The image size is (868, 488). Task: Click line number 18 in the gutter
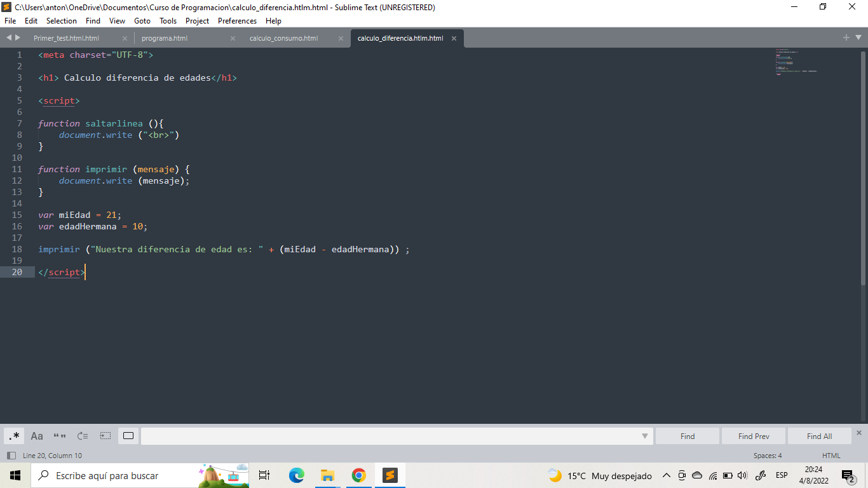tap(17, 249)
